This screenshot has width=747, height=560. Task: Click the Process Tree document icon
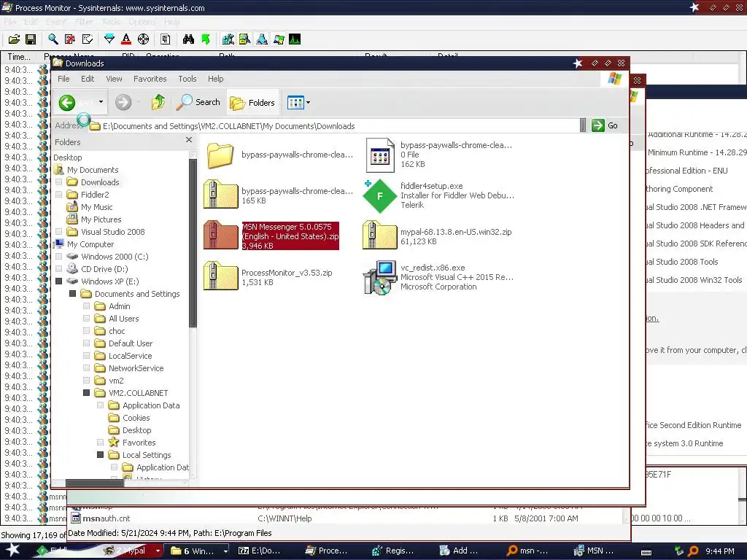pyautogui.click(x=166, y=39)
